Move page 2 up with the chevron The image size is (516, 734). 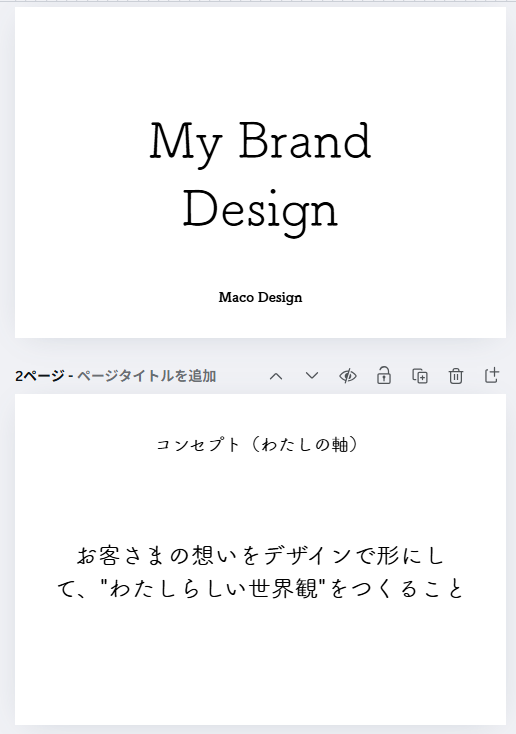coord(276,376)
